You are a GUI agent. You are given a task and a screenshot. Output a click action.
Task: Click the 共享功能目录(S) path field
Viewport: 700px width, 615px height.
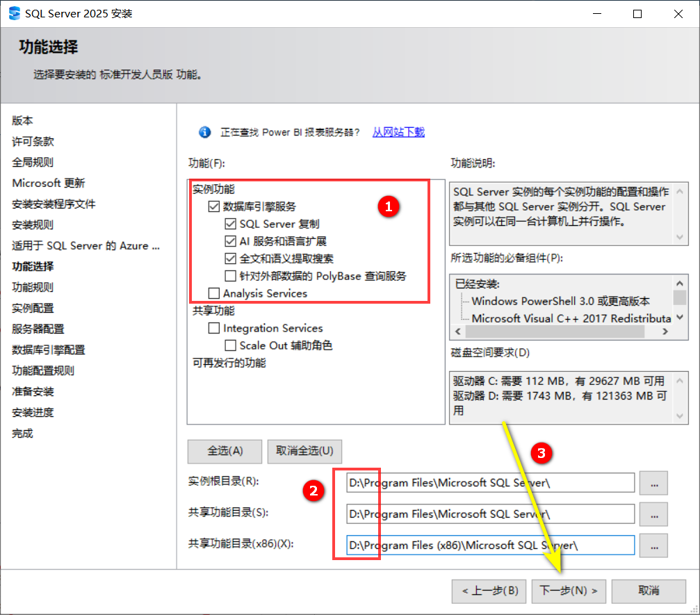[x=490, y=514]
